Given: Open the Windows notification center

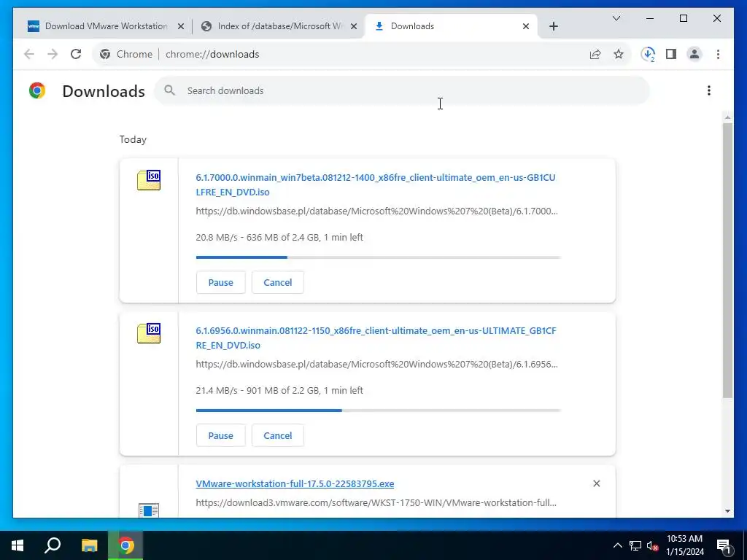Looking at the screenshot, I should [723, 545].
